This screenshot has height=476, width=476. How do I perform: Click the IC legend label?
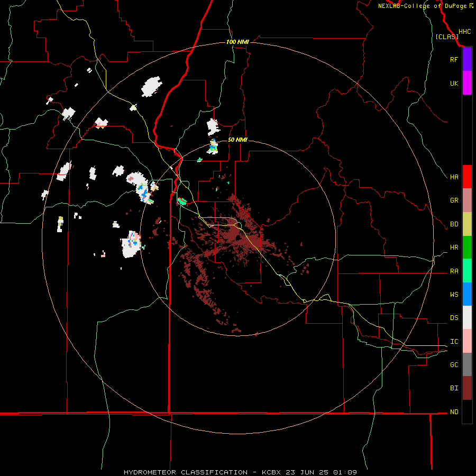click(x=454, y=342)
